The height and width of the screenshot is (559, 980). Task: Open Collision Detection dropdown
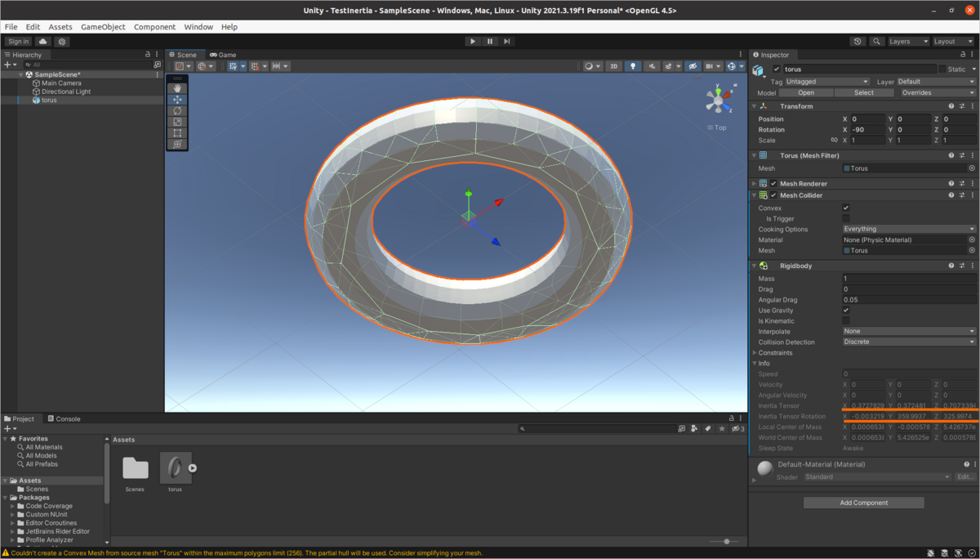pyautogui.click(x=909, y=342)
